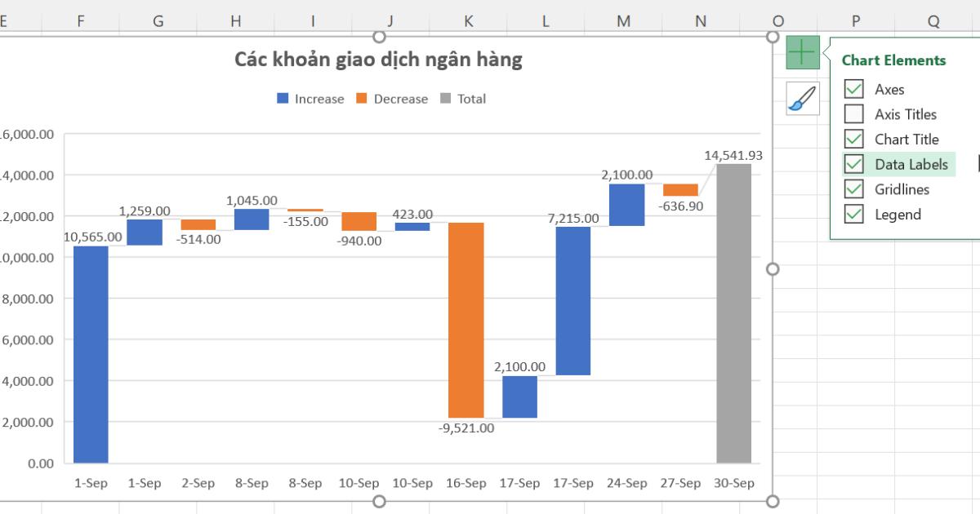The width and height of the screenshot is (980, 514).
Task: Click the 14,541.93 data label
Action: coord(733,153)
